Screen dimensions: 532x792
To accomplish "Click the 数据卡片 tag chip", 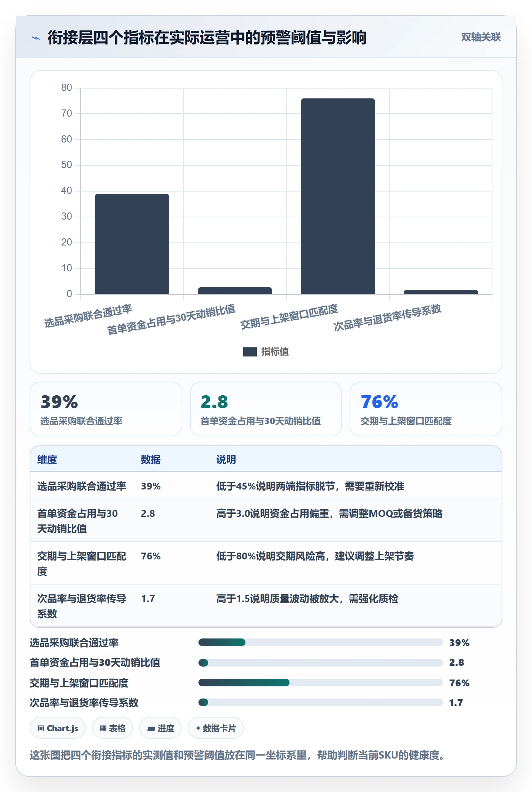I will [x=216, y=728].
